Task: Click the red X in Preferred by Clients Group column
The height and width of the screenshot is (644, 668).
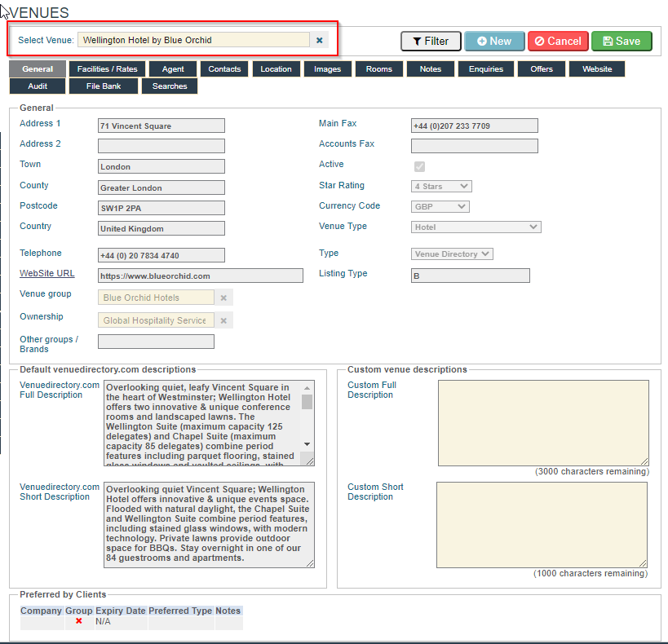Action: (x=79, y=621)
